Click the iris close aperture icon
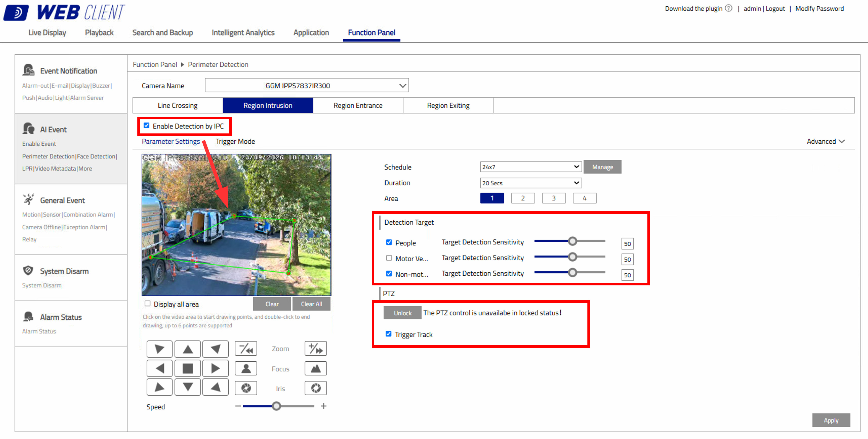 tap(246, 388)
